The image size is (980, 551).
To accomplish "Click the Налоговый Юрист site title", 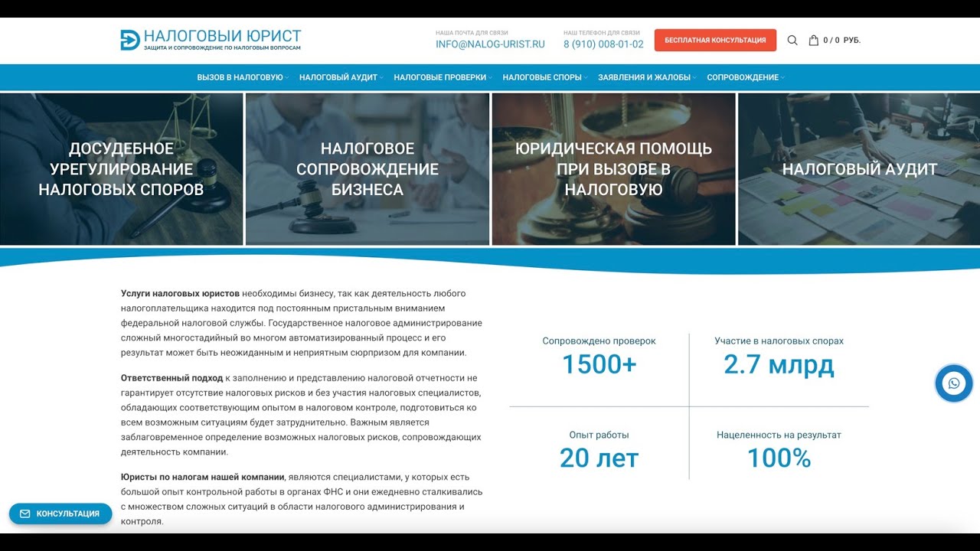I will pos(223,36).
